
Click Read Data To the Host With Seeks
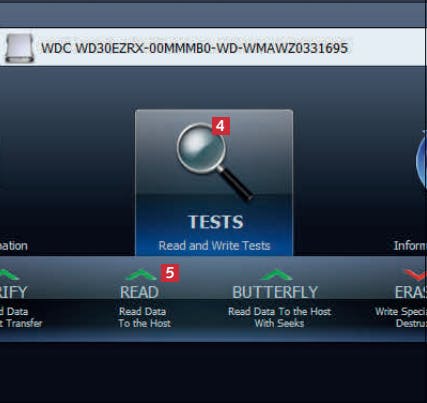[279, 317]
